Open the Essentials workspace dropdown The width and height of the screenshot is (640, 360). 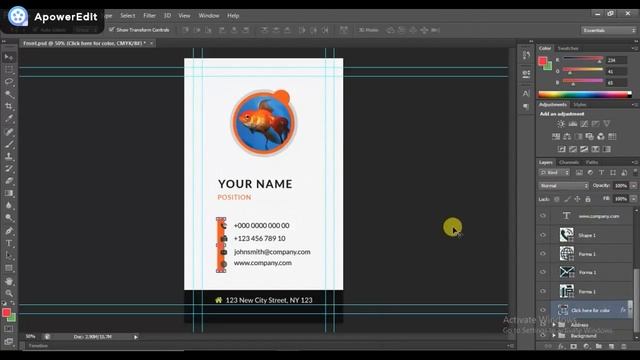pyautogui.click(x=609, y=30)
